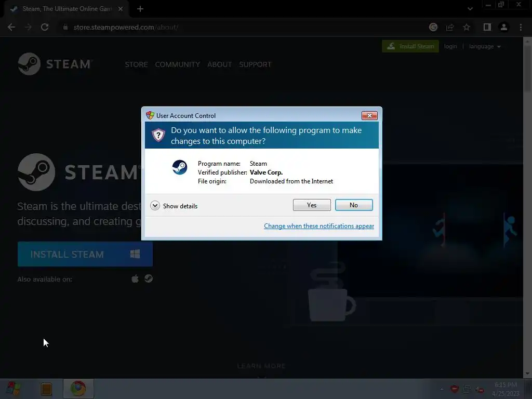Click the Steam logo in header

[x=55, y=64]
